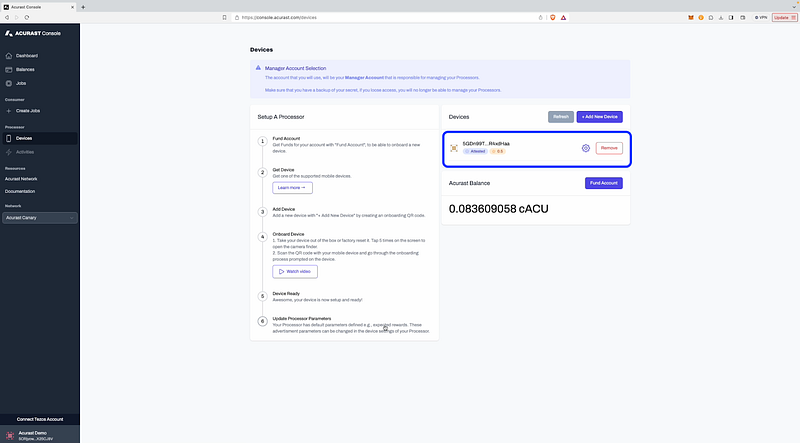Click the Create Jobs plus icon

(9, 110)
